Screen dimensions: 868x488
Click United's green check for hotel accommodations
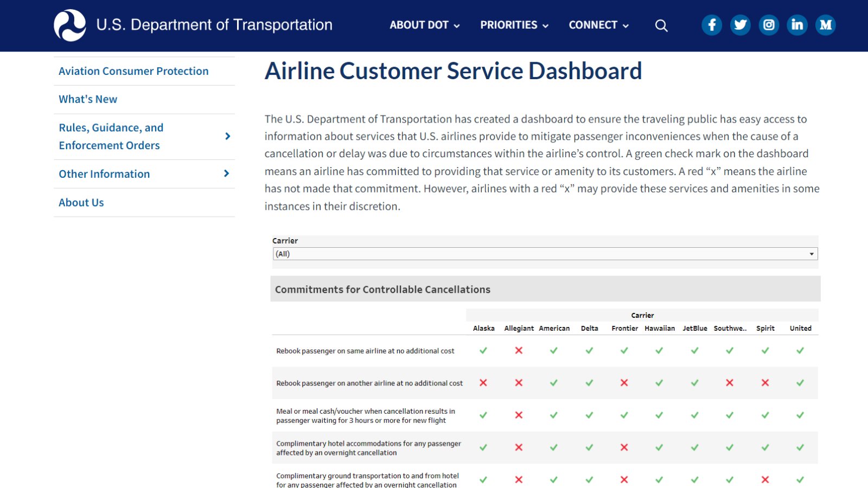(x=800, y=448)
